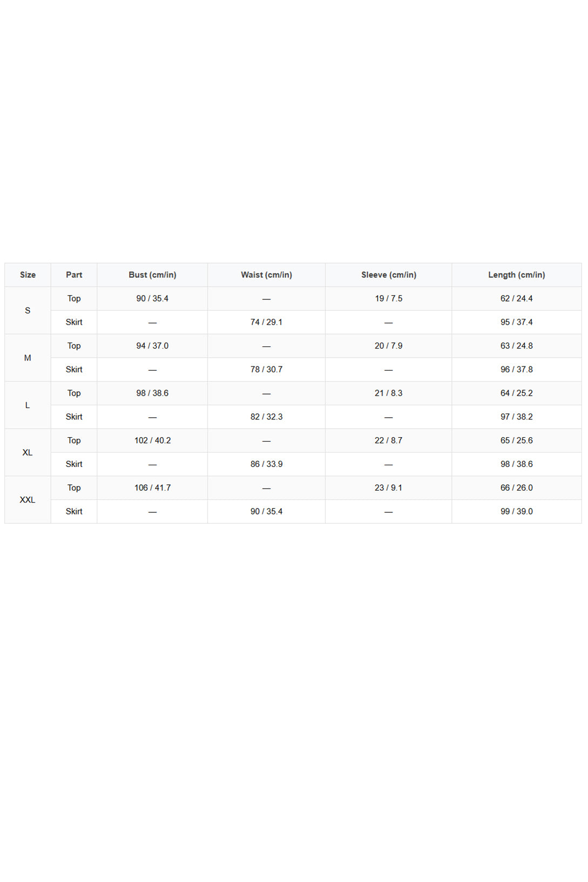Click the 74 / 29.1 waist value
Viewport: 588px width, 882px height.
(x=266, y=322)
